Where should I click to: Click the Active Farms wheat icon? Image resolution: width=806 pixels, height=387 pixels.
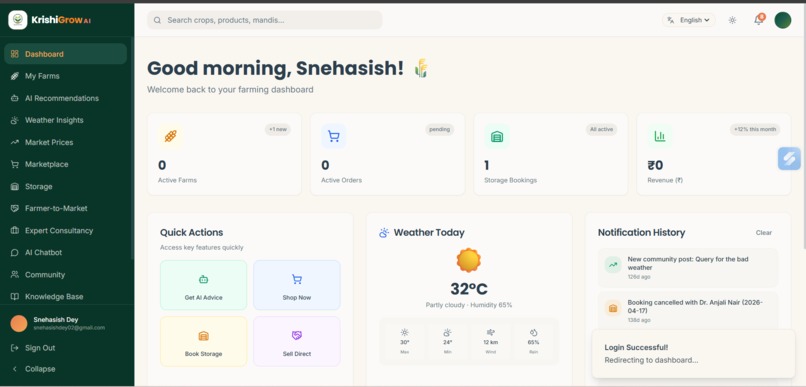click(171, 136)
